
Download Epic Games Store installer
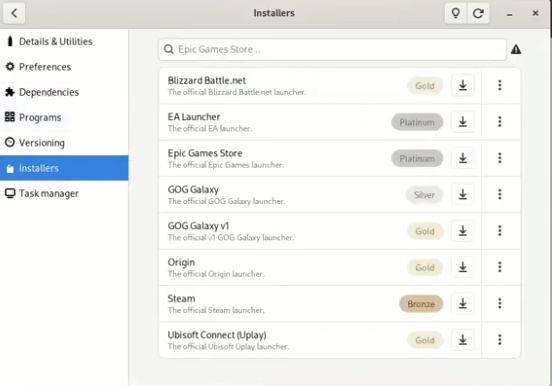click(x=463, y=158)
